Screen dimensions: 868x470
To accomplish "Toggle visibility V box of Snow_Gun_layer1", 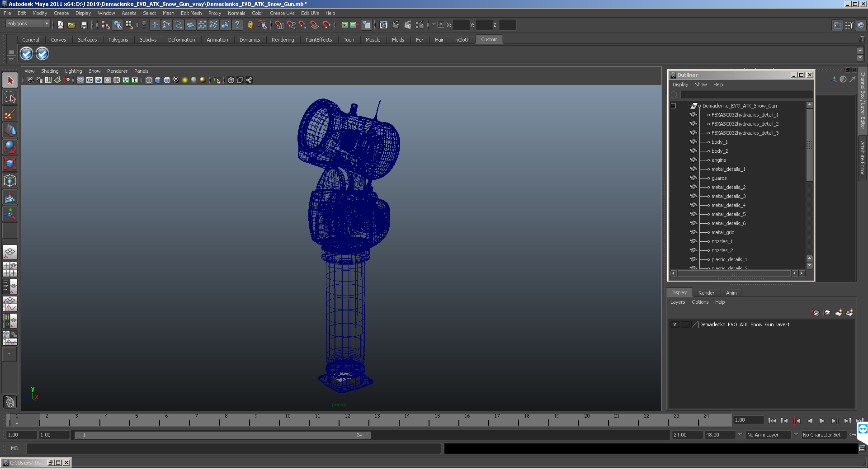I will (675, 324).
